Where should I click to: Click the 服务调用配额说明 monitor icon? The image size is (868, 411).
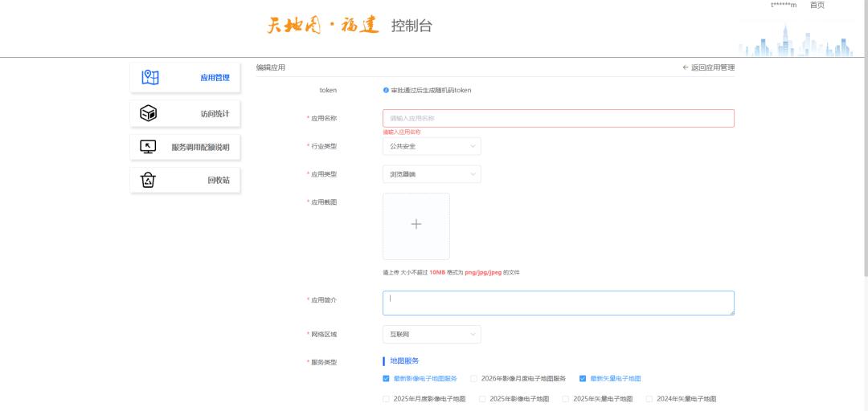[148, 147]
